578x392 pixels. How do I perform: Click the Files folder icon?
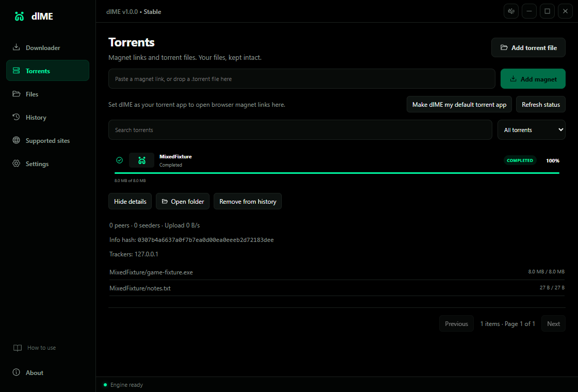16,93
